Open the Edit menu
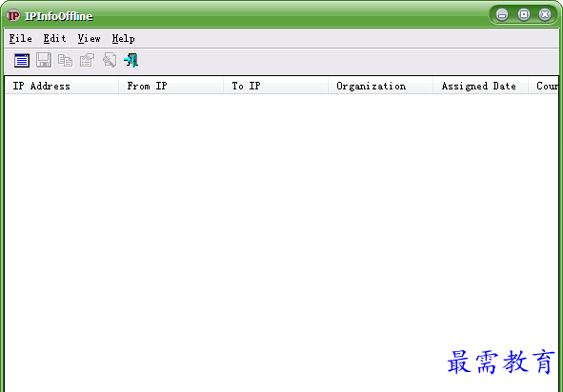This screenshot has height=392, width=563. pos(54,38)
